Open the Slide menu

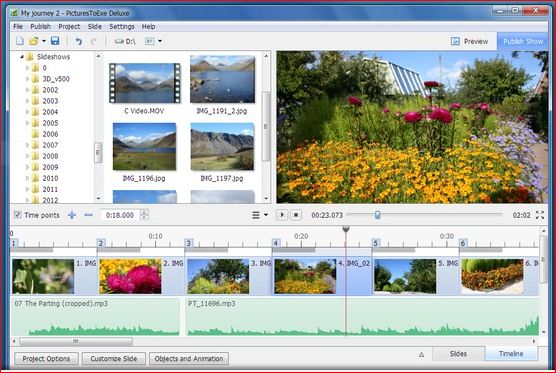pos(95,27)
